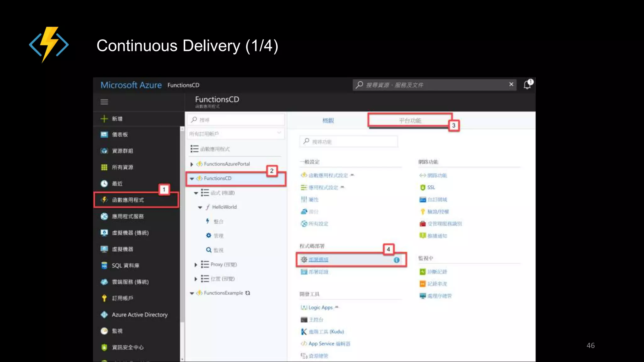
Task: Open 部署選項 deployment options link
Action: [x=318, y=260]
